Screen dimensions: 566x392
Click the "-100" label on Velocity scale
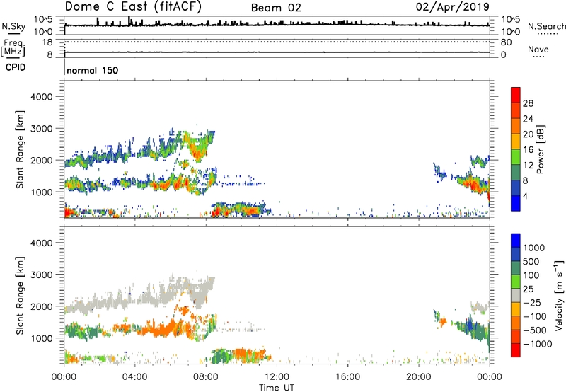click(535, 316)
